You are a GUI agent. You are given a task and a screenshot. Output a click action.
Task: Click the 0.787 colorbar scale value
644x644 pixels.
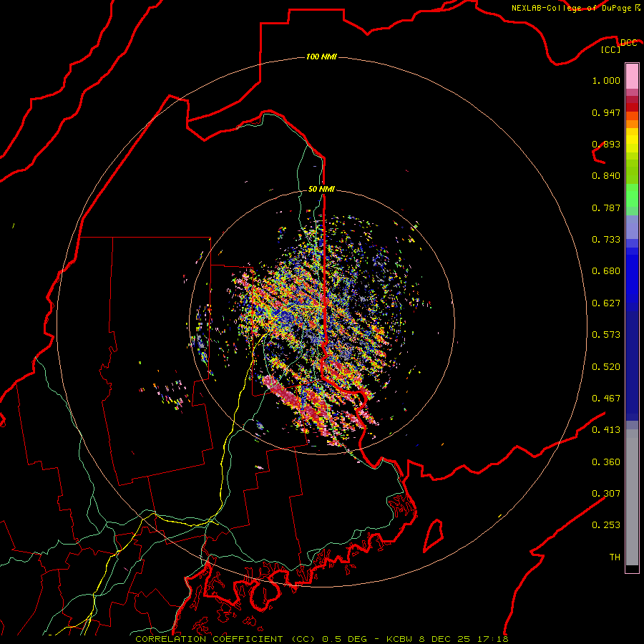point(606,208)
